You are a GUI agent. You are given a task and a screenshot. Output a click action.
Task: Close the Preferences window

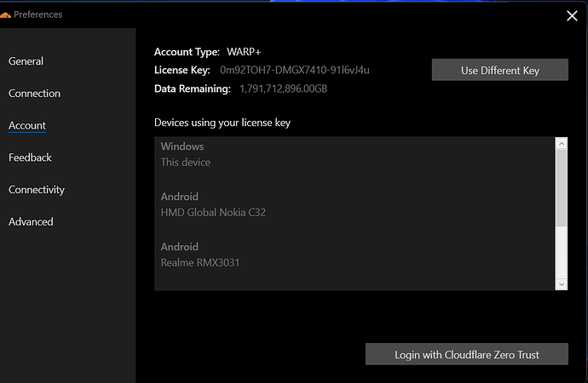(x=572, y=15)
